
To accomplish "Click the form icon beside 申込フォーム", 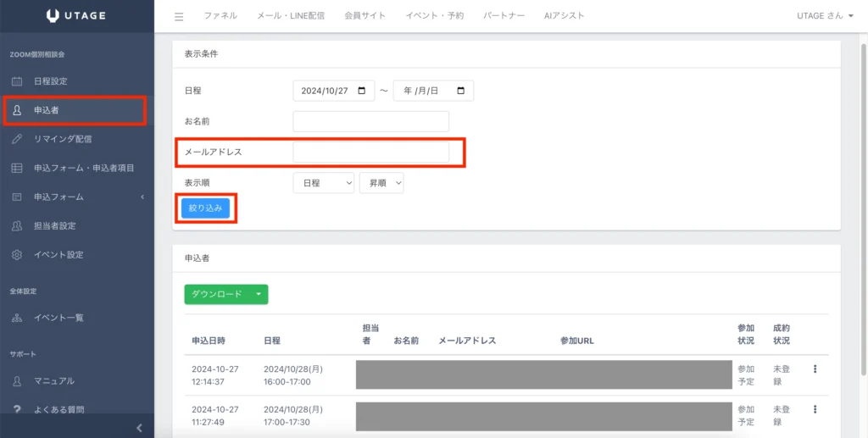I will pyautogui.click(x=17, y=197).
